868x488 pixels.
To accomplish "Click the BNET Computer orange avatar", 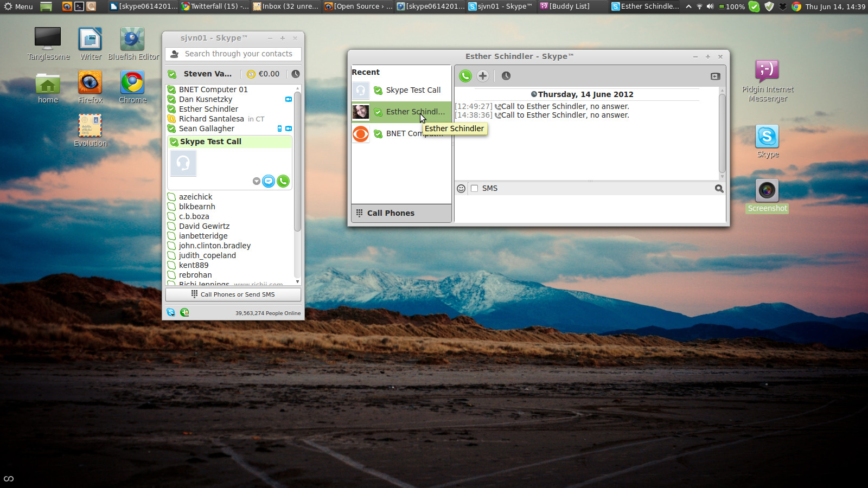I will (361, 133).
